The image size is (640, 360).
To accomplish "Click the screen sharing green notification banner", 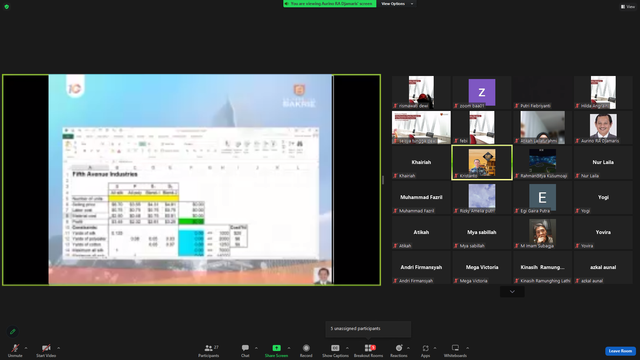I will pos(330,4).
